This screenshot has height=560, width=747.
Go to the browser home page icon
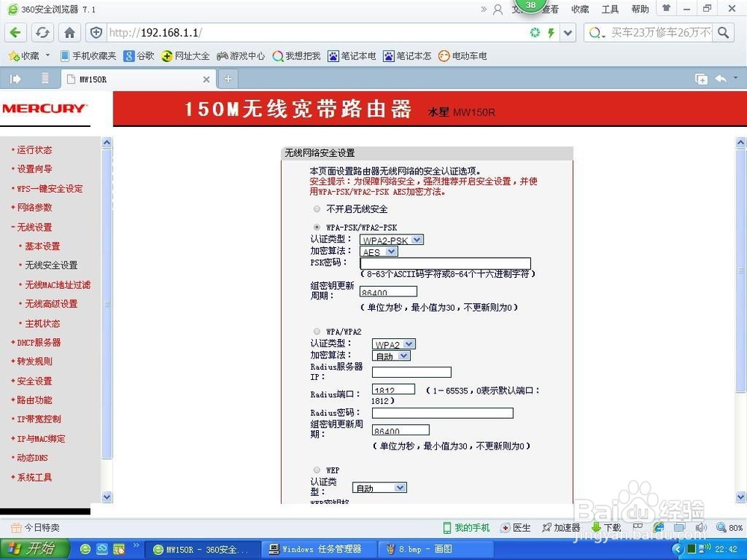point(69,32)
